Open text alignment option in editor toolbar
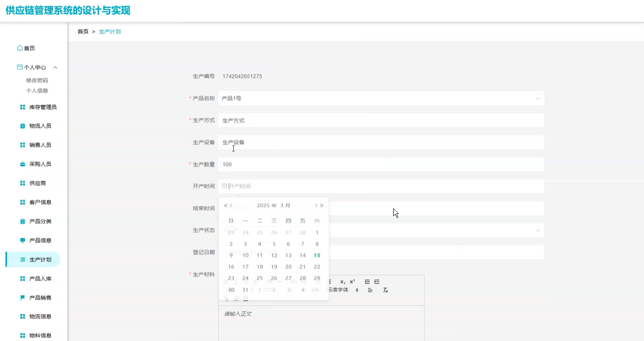644x341 pixels. [370, 290]
